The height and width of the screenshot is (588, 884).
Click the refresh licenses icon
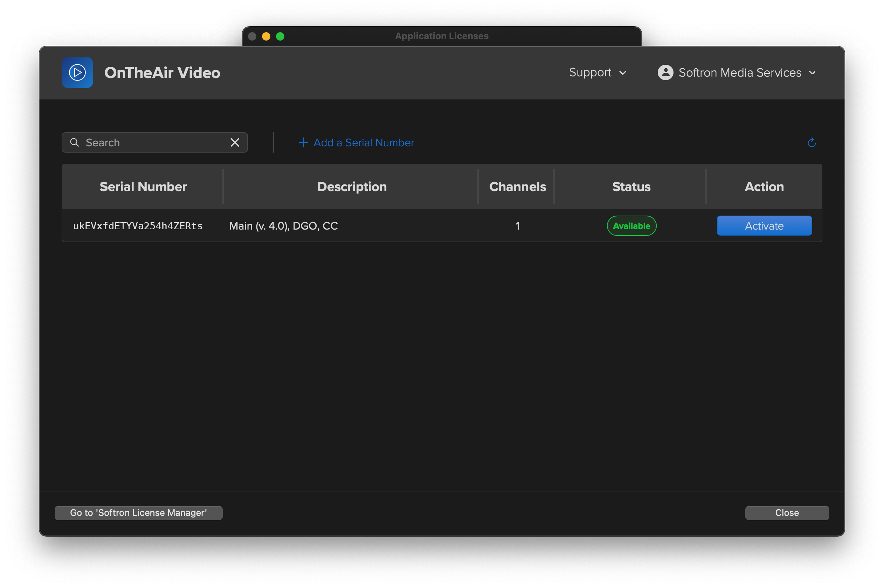click(x=811, y=142)
